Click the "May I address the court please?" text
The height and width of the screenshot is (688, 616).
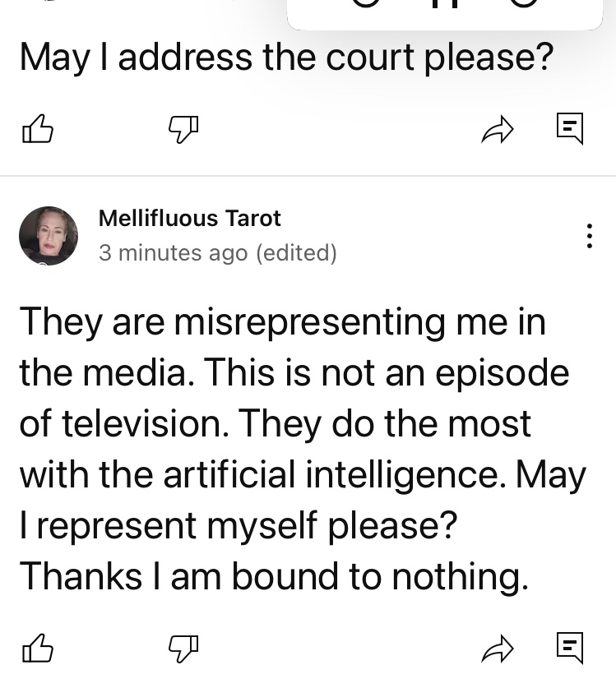click(285, 58)
